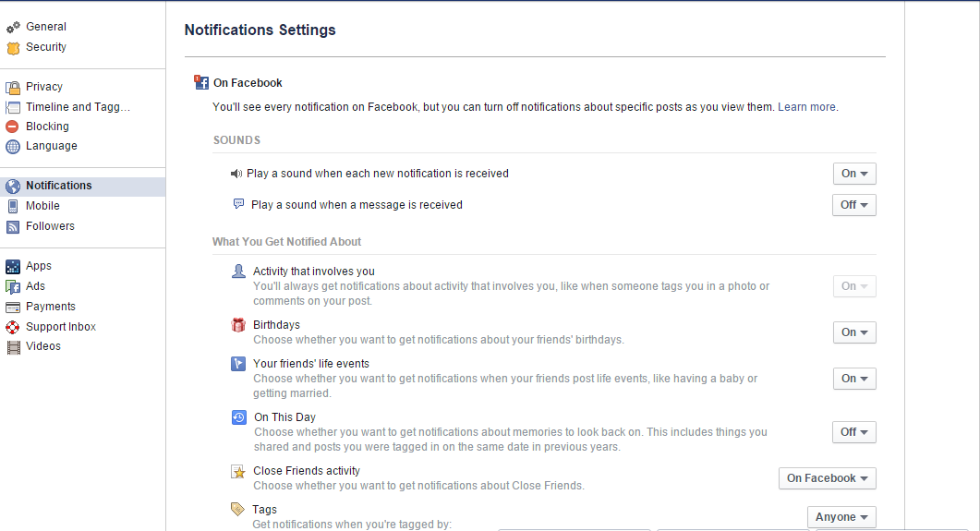The height and width of the screenshot is (531, 980).
Task: Click the General gears icon
Action: (13, 27)
